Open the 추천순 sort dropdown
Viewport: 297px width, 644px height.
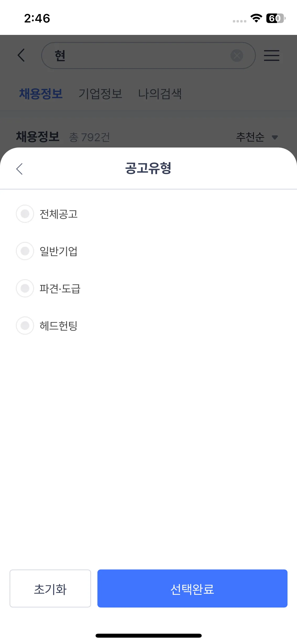click(x=250, y=137)
